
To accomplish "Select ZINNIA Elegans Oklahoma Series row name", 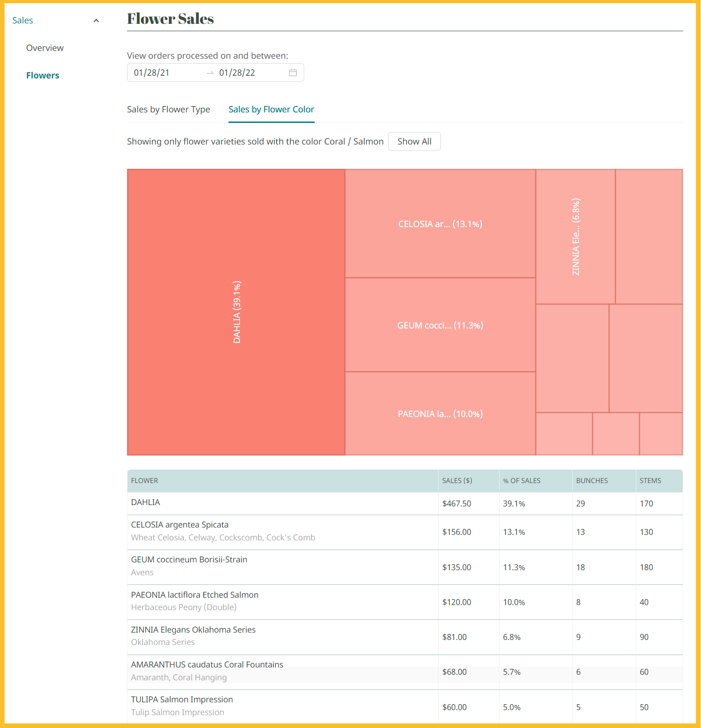I will point(193,630).
